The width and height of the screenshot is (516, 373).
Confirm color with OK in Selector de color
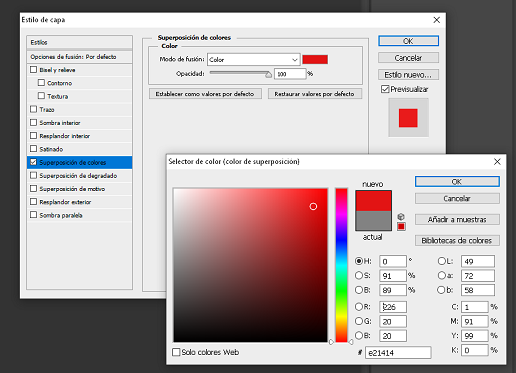point(457,182)
